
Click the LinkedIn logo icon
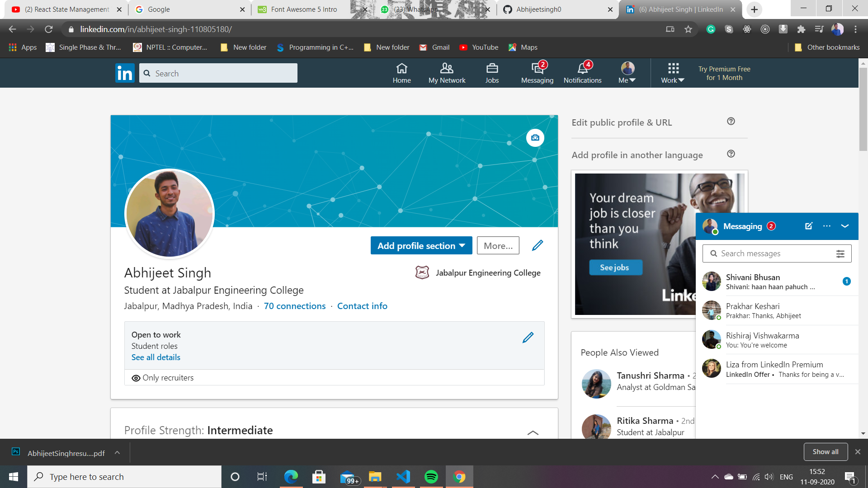[x=125, y=73]
